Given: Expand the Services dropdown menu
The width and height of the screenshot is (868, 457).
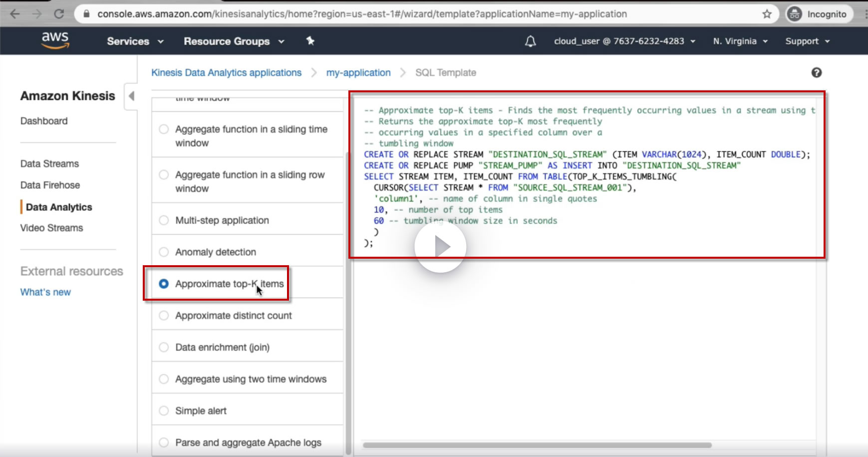Looking at the screenshot, I should [x=135, y=41].
